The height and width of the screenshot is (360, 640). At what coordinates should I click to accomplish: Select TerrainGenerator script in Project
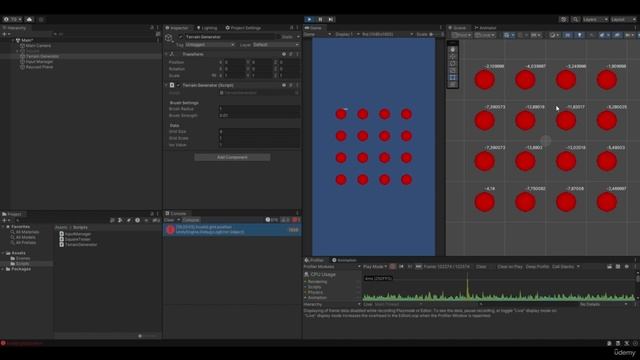(78, 244)
